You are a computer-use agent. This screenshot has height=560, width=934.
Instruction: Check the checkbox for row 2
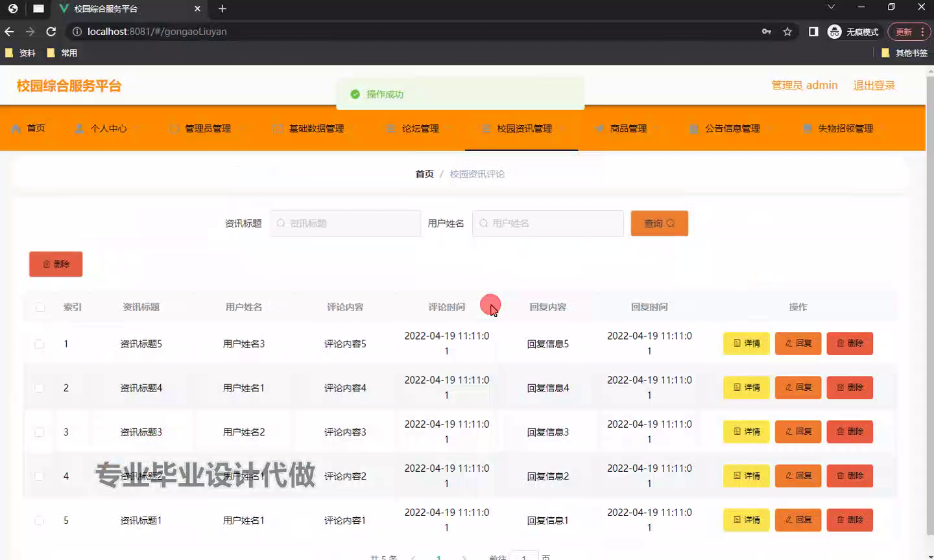(40, 388)
